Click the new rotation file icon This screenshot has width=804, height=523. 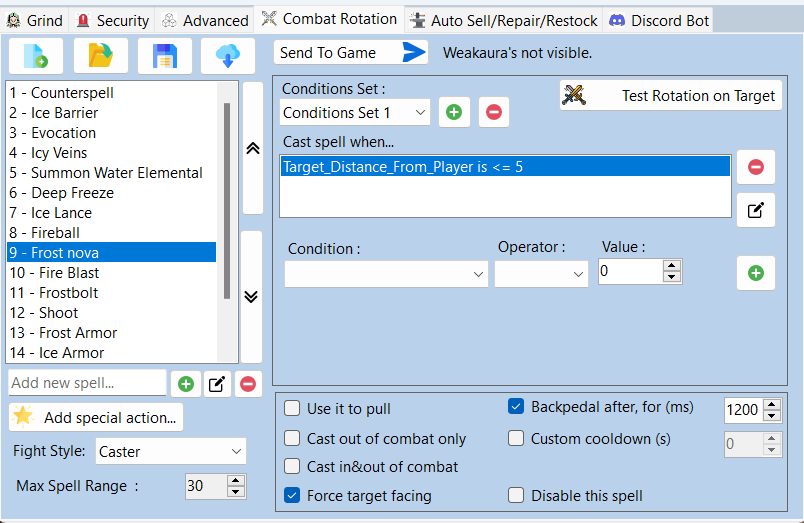pyautogui.click(x=36, y=57)
